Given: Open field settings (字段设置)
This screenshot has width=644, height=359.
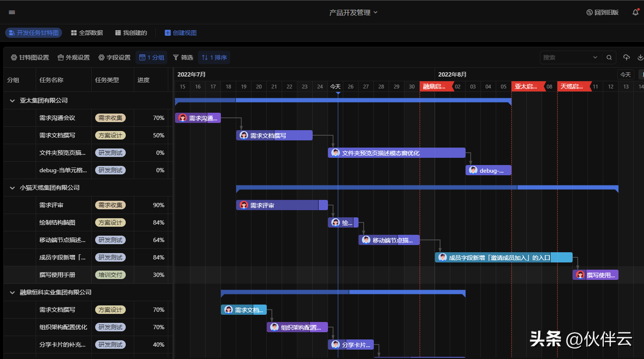Looking at the screenshot, I should (114, 57).
